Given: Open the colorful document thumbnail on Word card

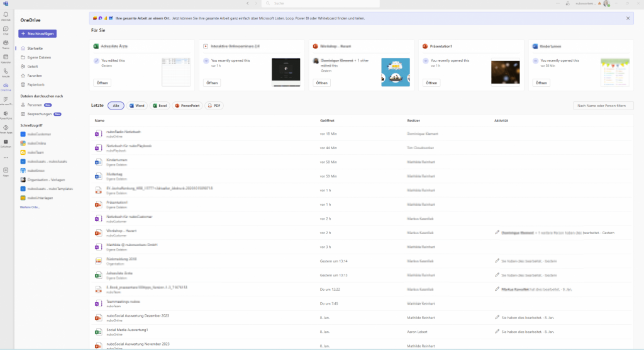Looking at the screenshot, I should [615, 72].
